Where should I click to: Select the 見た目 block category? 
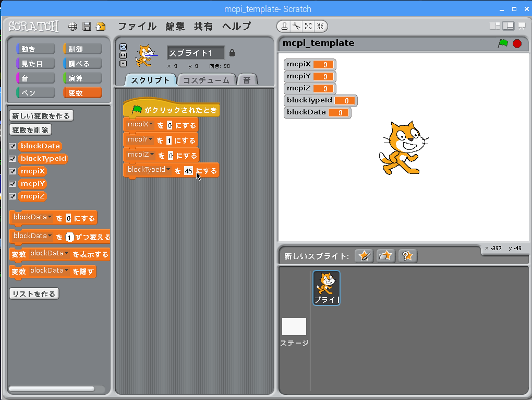coord(35,64)
